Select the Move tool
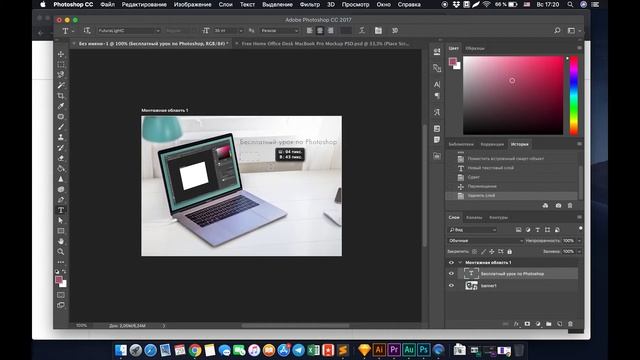 [x=61, y=54]
